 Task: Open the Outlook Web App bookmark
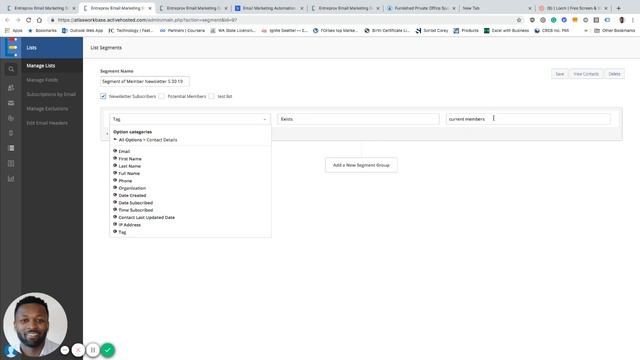coord(82,31)
